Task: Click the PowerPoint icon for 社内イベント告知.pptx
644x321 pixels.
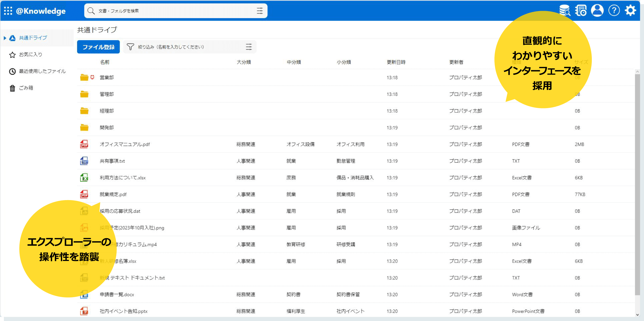Action: click(84, 311)
